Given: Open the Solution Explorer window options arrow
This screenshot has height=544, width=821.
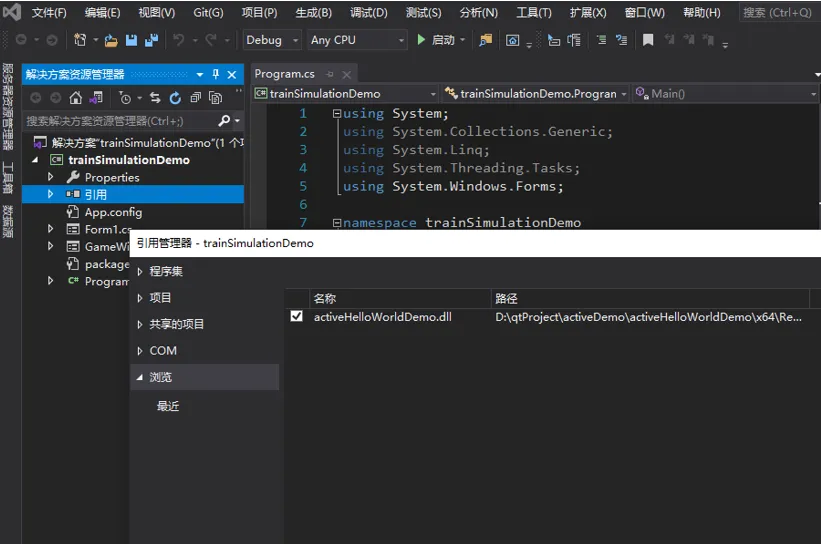Looking at the screenshot, I should click(x=199, y=75).
